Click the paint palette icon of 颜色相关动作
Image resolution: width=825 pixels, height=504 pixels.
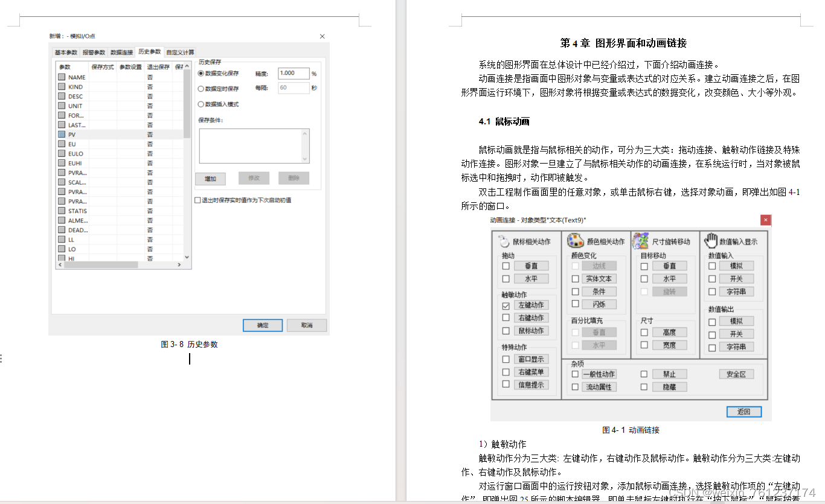tap(575, 241)
